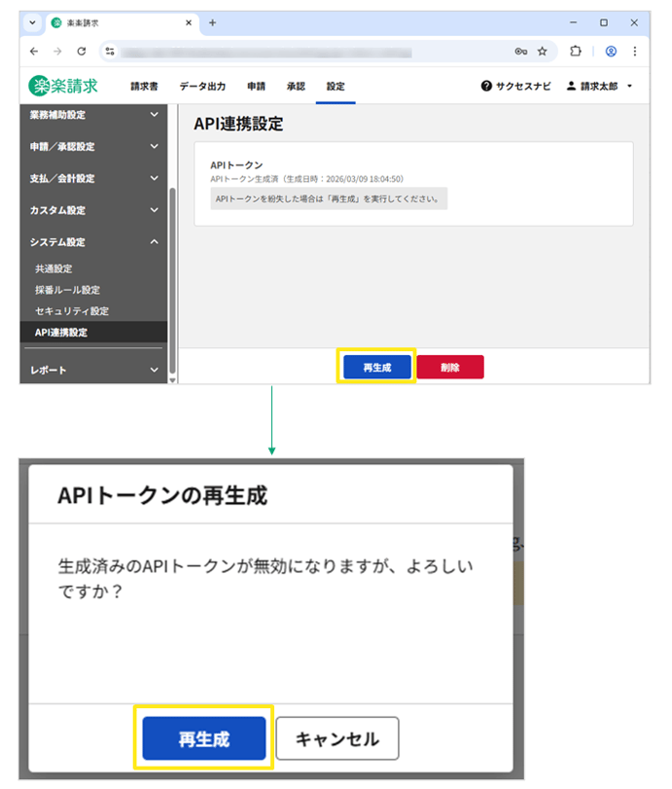
Task: Click the browser back arrow
Action: (x=35, y=51)
